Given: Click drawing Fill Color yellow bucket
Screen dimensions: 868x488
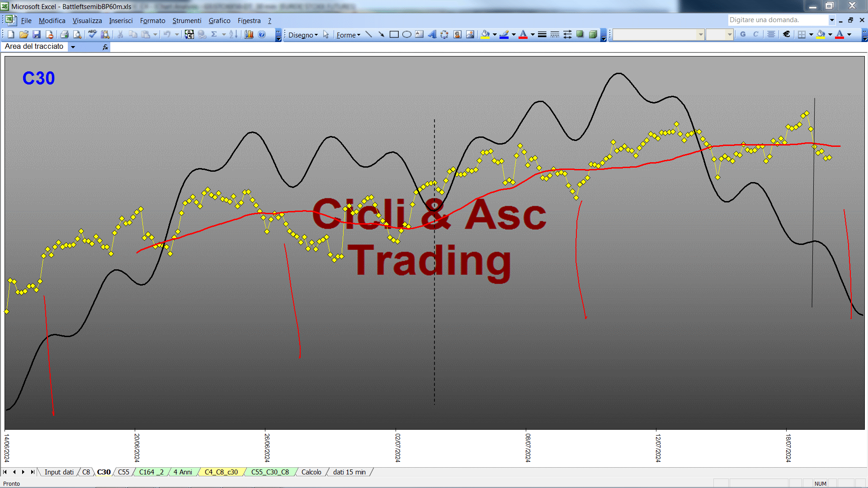Looking at the screenshot, I should tap(486, 35).
